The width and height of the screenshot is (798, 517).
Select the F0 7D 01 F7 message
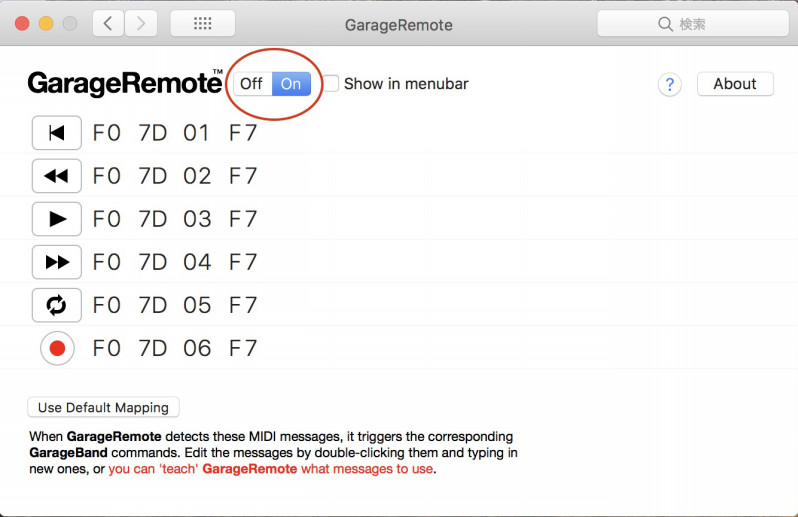coord(175,133)
